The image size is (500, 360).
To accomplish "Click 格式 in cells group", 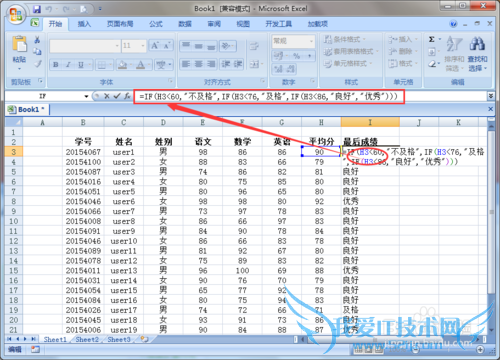I will point(403,63).
